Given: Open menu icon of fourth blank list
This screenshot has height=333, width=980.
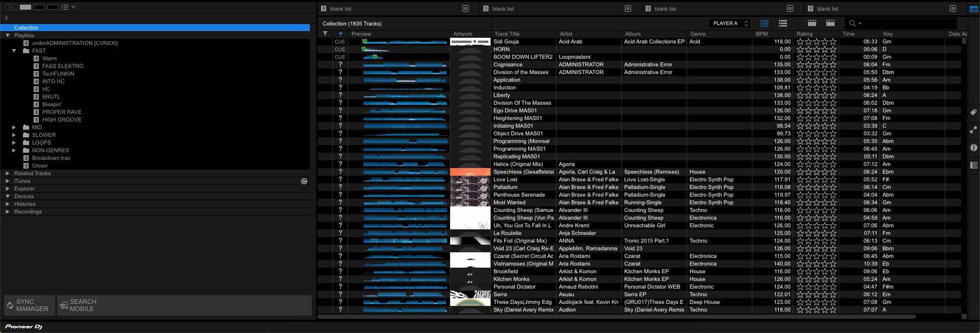Looking at the screenshot, I should (x=952, y=9).
